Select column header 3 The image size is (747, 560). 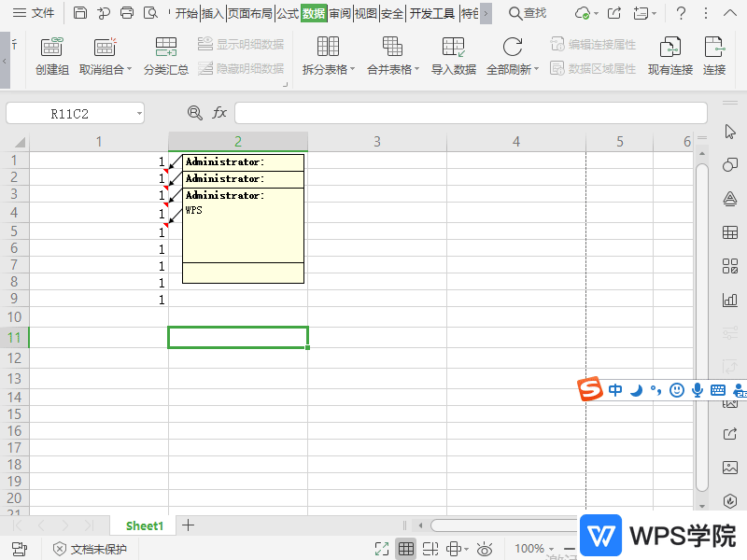[x=377, y=142]
